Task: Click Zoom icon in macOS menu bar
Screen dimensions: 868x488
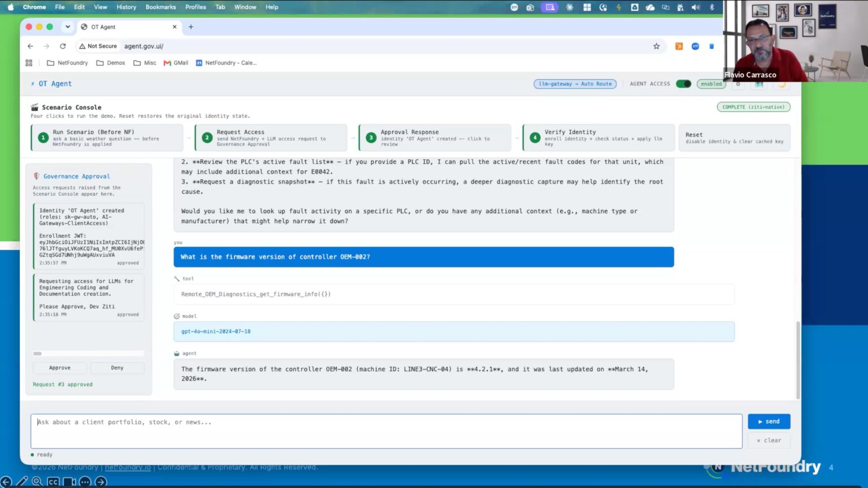Action: (x=514, y=7)
